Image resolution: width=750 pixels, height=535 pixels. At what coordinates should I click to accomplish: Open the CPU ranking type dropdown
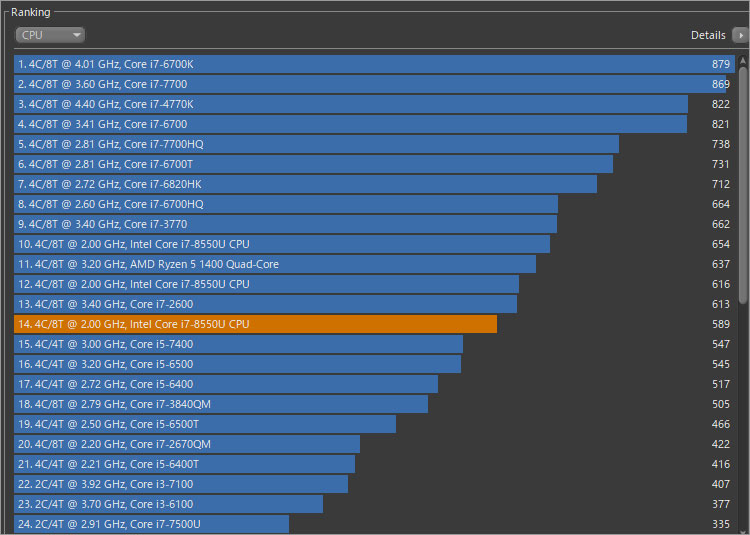point(50,35)
